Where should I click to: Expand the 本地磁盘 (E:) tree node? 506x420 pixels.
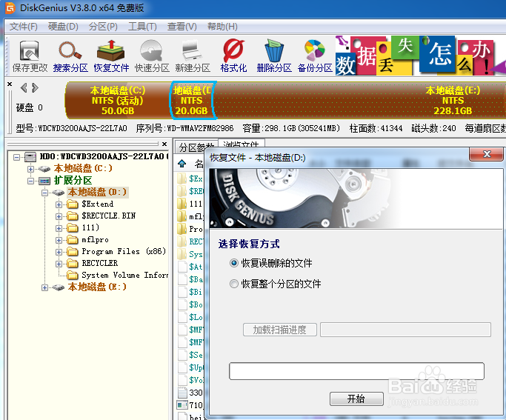coord(44,287)
